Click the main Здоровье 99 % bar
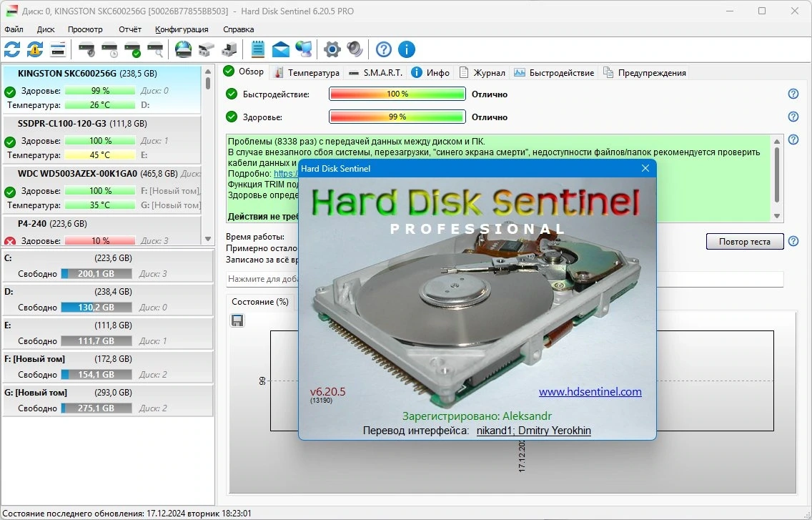This screenshot has height=520, width=812. [x=397, y=117]
